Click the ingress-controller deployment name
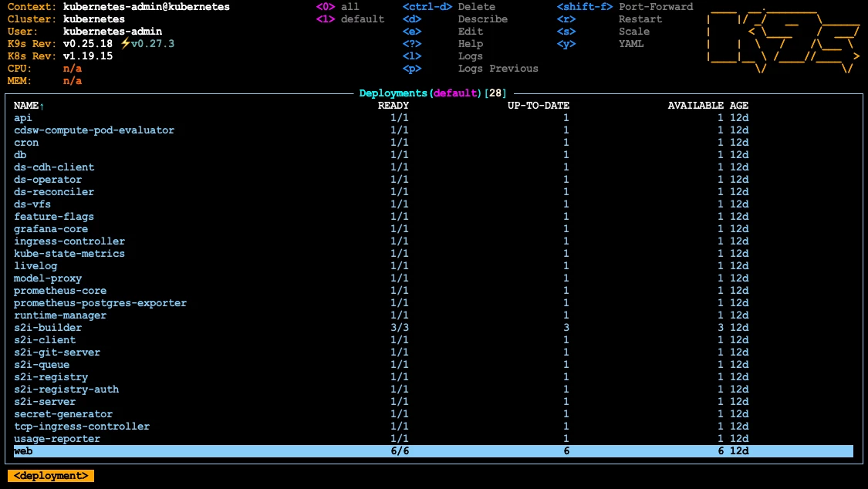868x489 pixels. point(69,241)
